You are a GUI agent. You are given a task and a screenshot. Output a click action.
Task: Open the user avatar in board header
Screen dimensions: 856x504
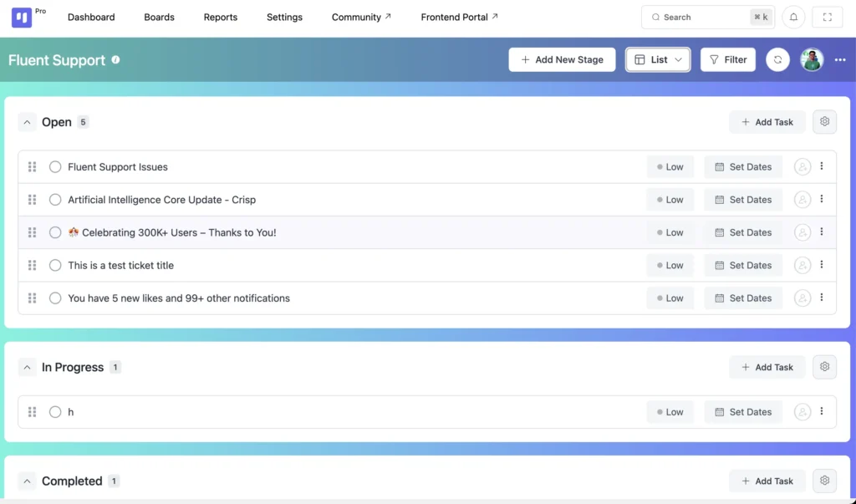(x=812, y=59)
